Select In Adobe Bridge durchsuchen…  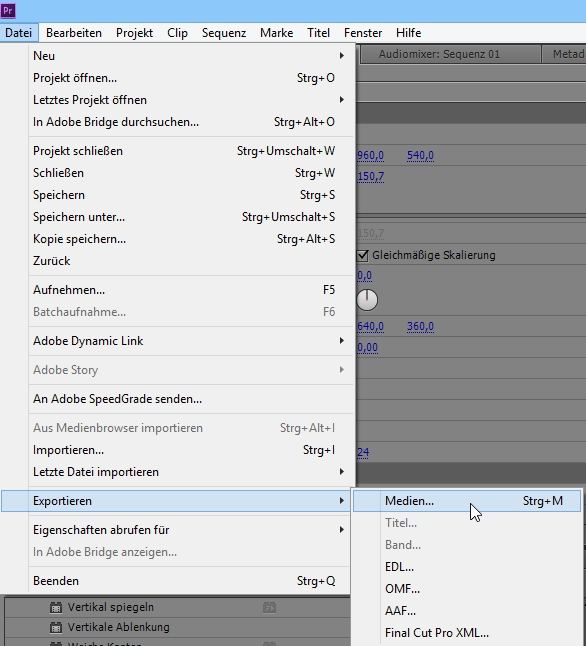pos(188,122)
